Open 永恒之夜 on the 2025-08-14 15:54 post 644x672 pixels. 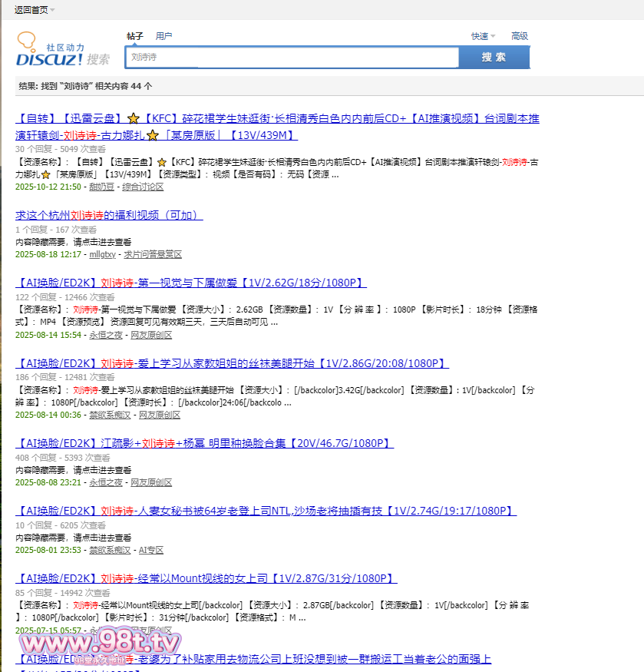pos(106,335)
